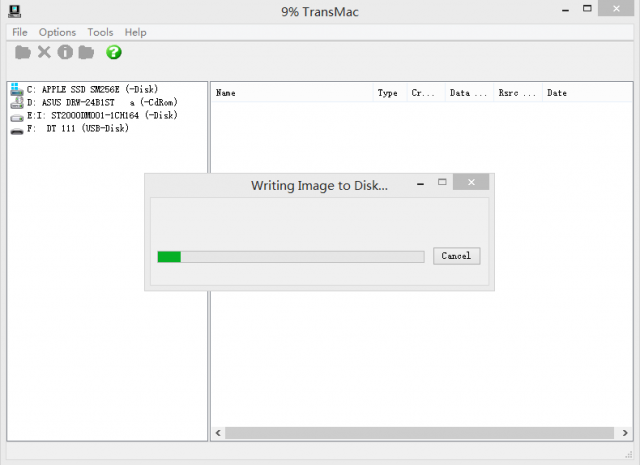Open the Tools menu
This screenshot has height=465, width=640.
[x=100, y=32]
